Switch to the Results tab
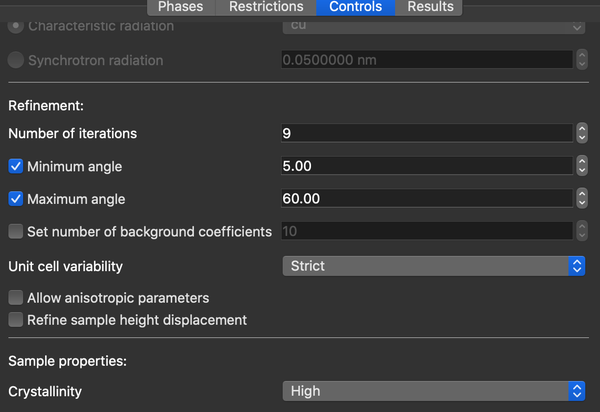 click(431, 7)
